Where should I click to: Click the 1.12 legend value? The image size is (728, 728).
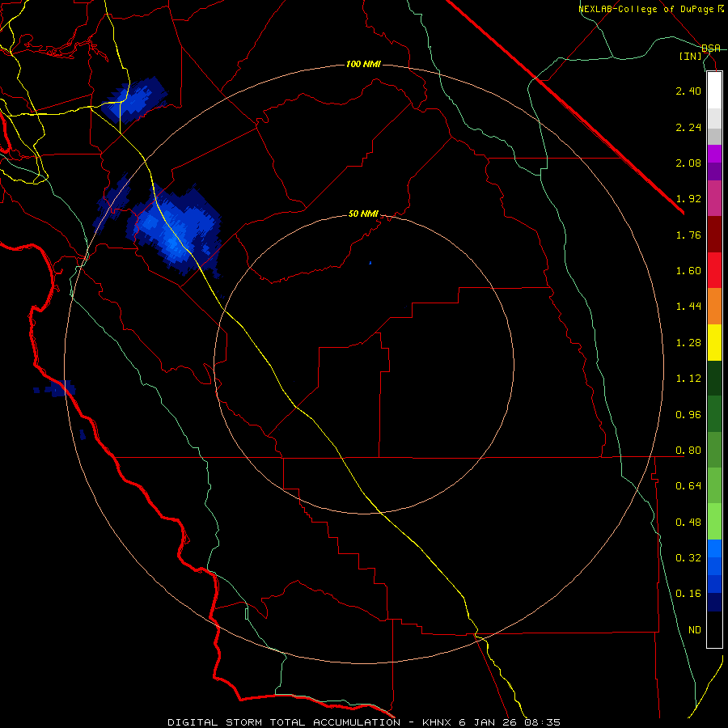coord(688,379)
